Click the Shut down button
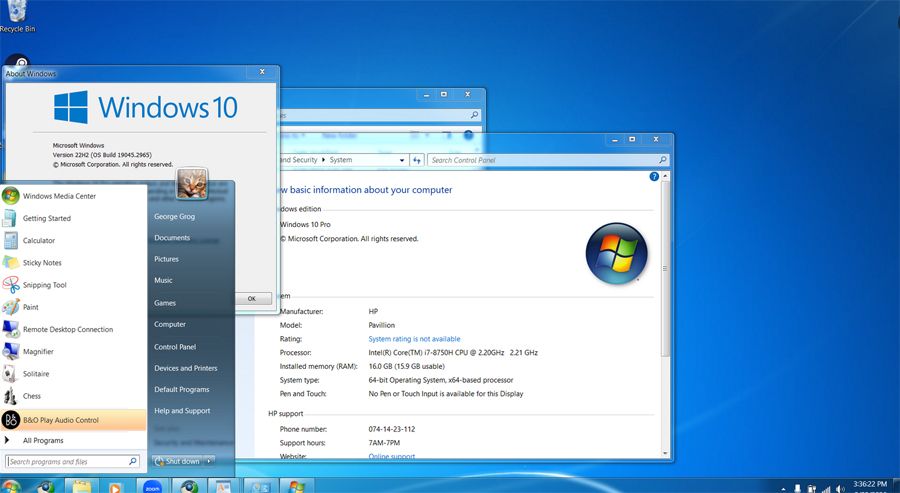900x493 pixels. 177,461
